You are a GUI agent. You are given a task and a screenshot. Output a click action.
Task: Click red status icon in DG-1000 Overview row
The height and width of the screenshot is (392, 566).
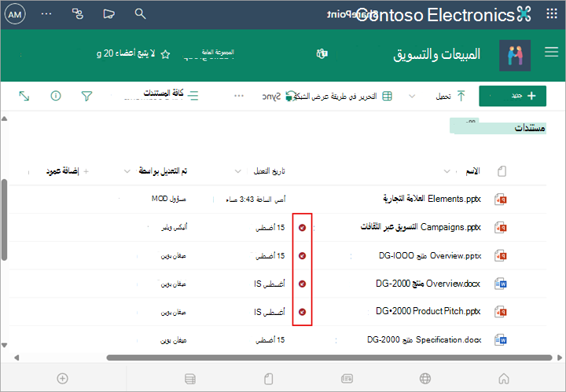(x=303, y=255)
